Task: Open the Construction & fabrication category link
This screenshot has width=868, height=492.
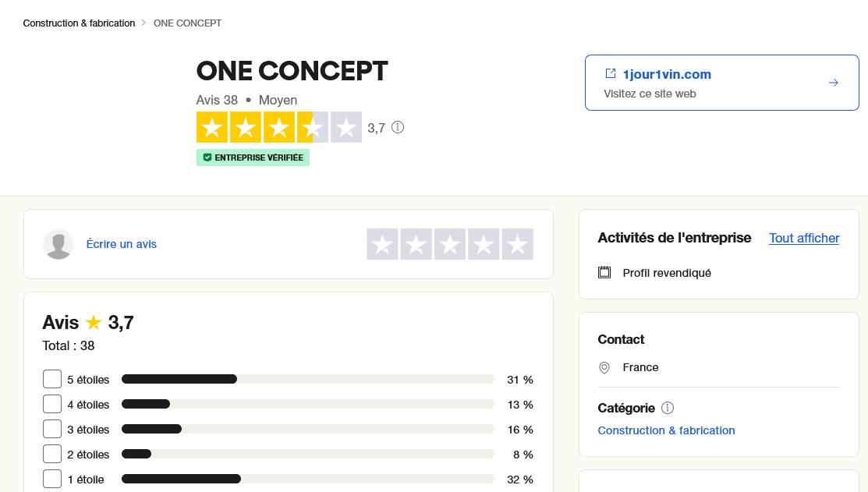Action: tap(666, 430)
